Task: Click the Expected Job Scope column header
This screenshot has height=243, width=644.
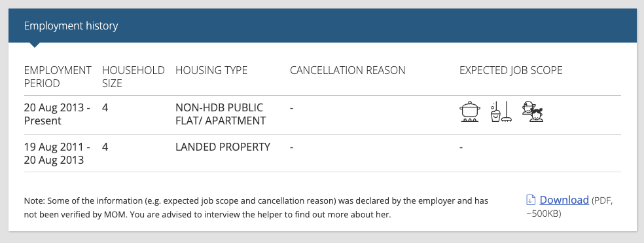Action: pos(510,70)
